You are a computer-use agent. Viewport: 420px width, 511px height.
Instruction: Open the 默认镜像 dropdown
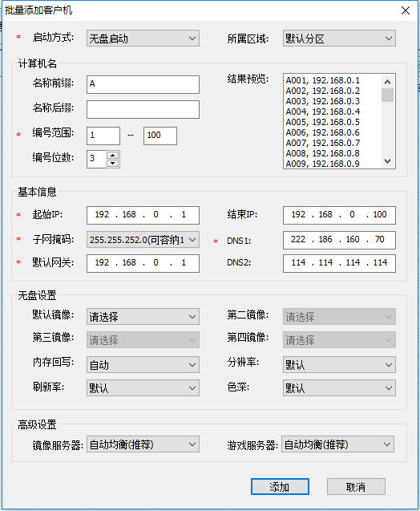coord(143,316)
